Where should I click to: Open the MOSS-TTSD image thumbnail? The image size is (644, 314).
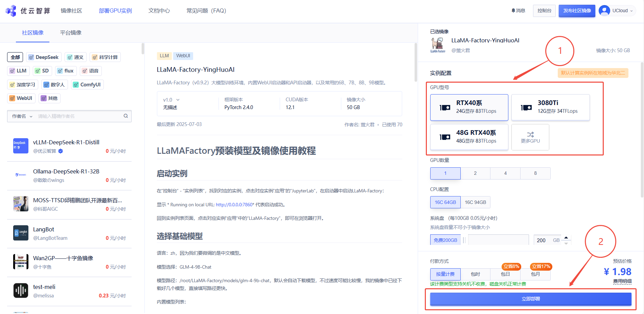coord(21,204)
